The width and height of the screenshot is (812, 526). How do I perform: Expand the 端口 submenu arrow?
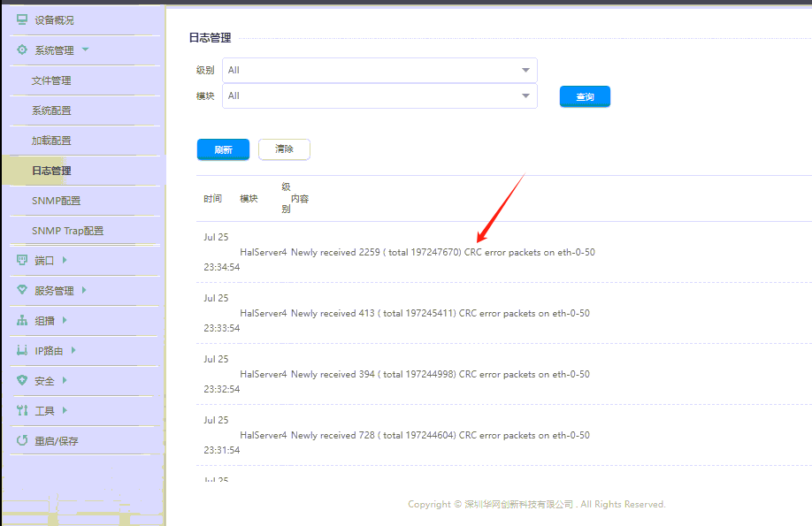[x=65, y=260]
